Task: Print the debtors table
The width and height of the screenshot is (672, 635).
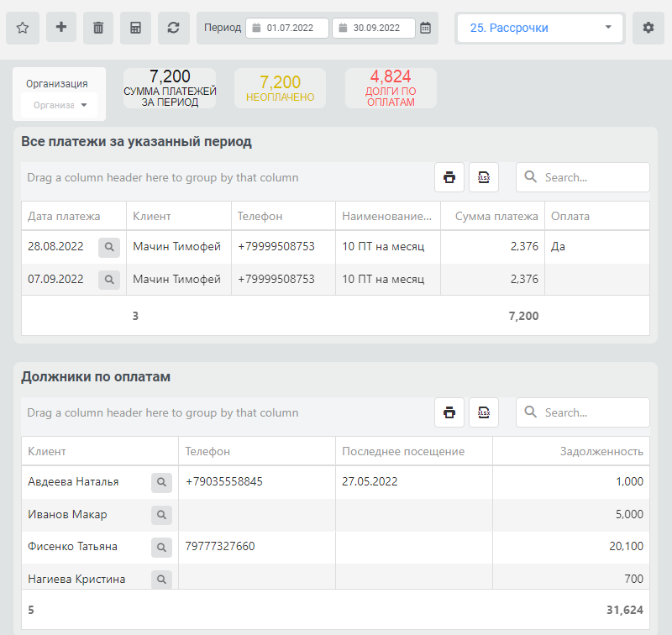Action: pyautogui.click(x=449, y=412)
